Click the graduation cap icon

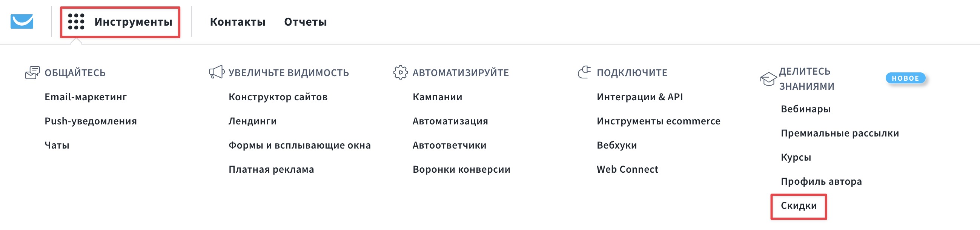click(x=768, y=79)
